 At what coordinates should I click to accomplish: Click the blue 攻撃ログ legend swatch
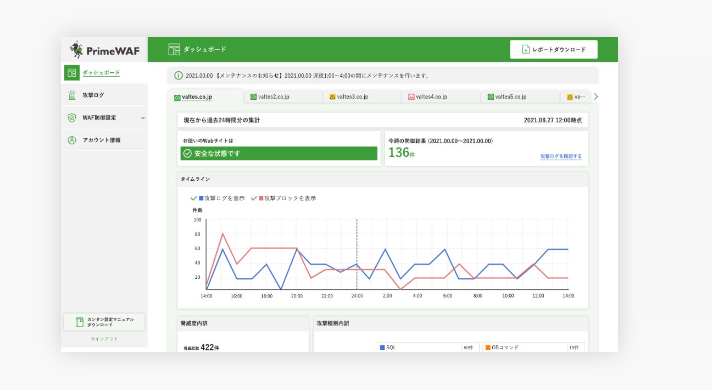coord(201,198)
